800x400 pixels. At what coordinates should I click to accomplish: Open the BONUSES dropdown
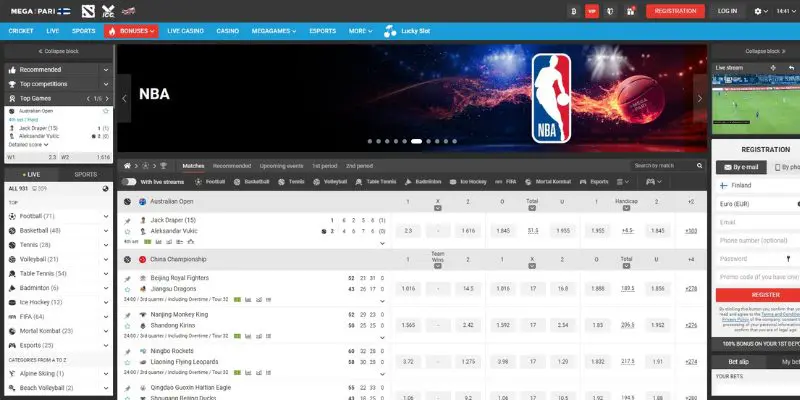point(131,31)
